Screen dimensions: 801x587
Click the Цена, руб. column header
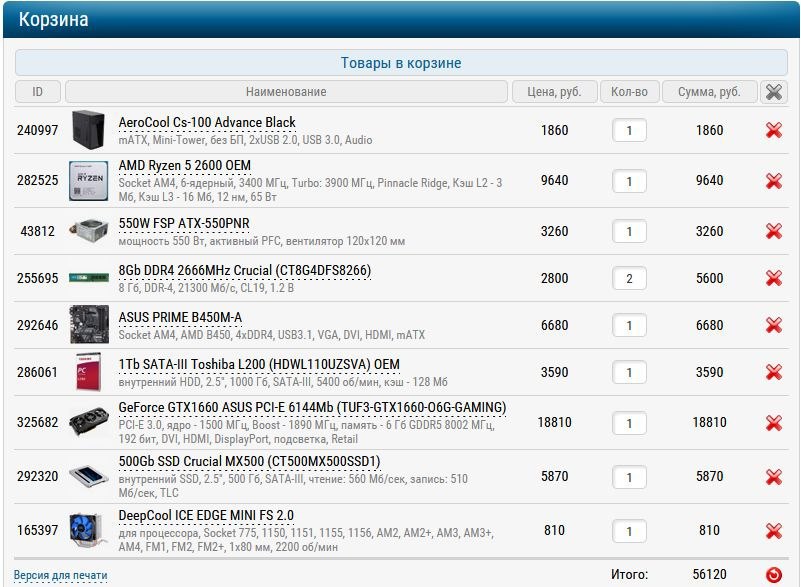554,92
